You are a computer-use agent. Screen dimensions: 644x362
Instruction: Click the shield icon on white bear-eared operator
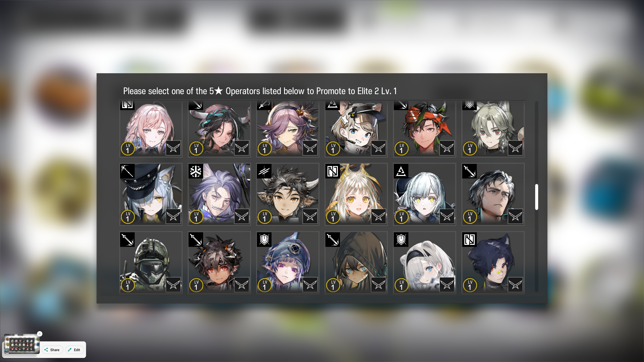[401, 240]
